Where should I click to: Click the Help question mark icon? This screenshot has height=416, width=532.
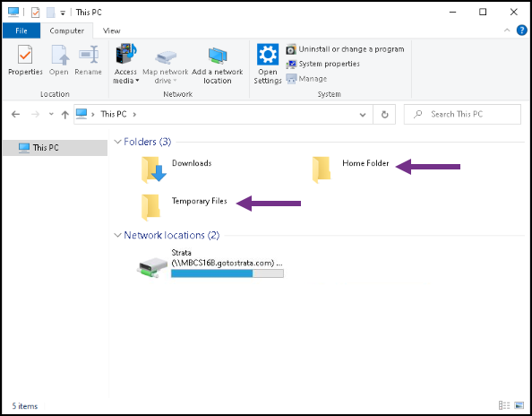coord(521,30)
